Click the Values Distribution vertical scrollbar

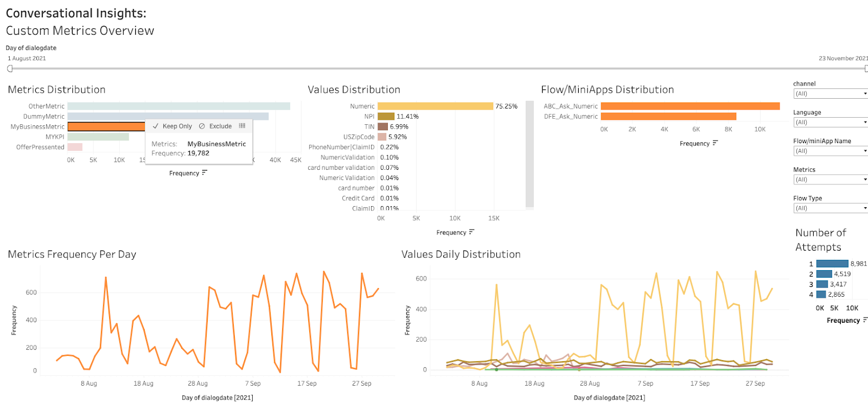point(529,154)
